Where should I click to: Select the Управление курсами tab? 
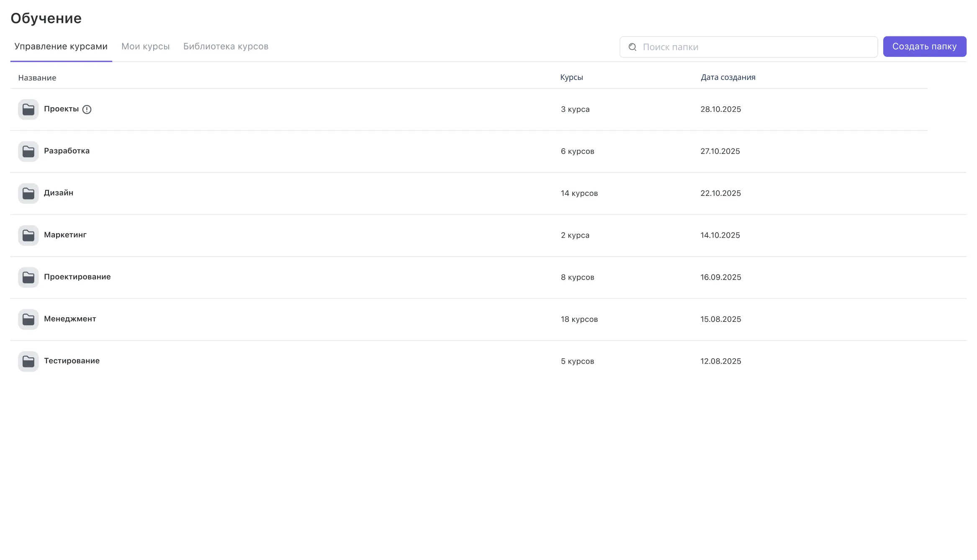click(x=61, y=46)
